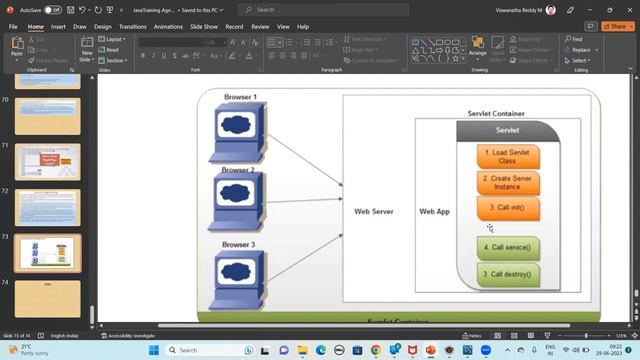Select the star shape in shapes gallery
This screenshot has height=360, width=640.
coord(456,59)
